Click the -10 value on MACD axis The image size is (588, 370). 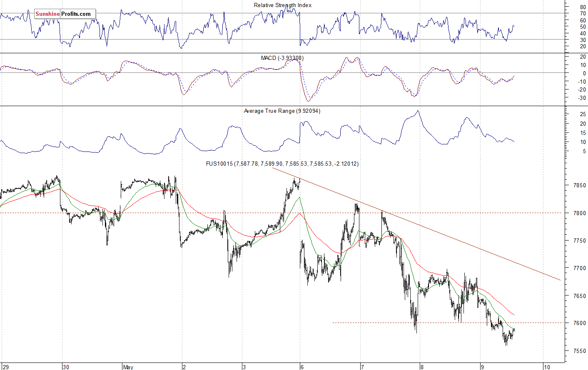pos(582,82)
